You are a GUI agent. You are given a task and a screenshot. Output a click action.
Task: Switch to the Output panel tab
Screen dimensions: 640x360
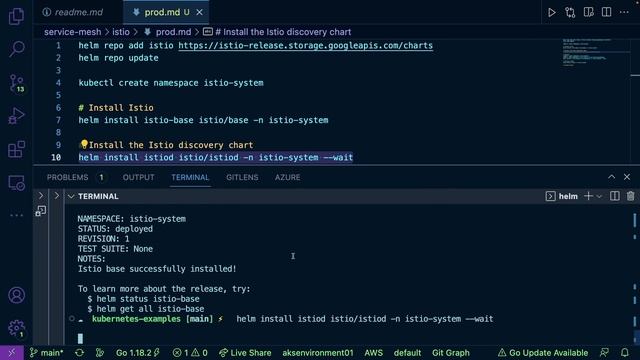pyautogui.click(x=138, y=177)
